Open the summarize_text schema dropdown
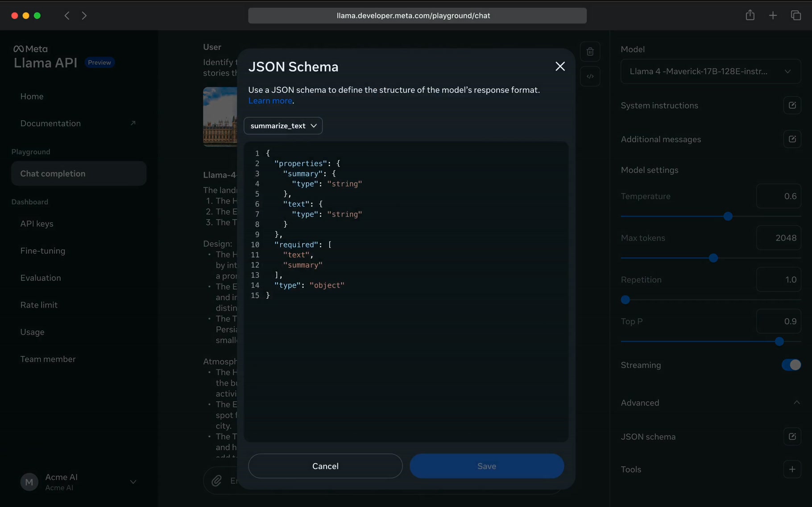 tap(283, 125)
